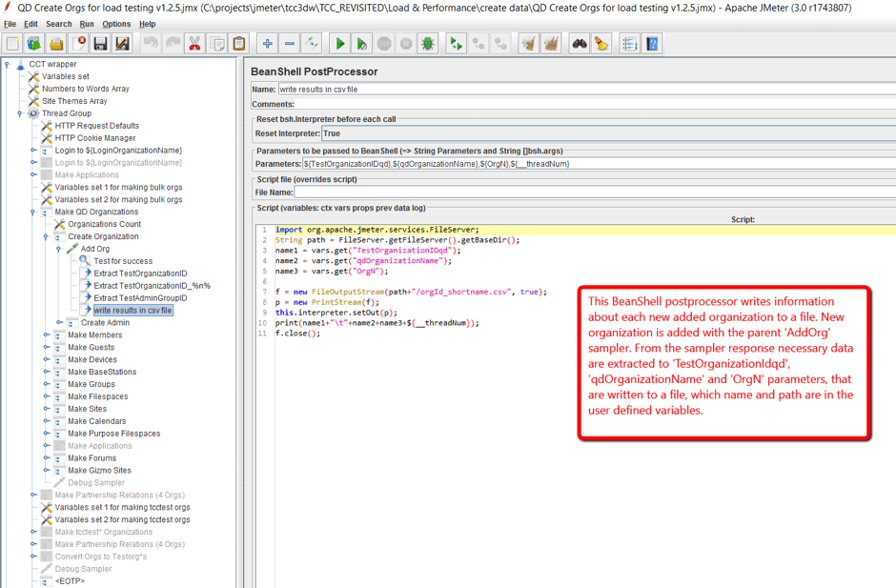Click the Clear All brooms icon
This screenshot has height=588, width=896.
(551, 44)
